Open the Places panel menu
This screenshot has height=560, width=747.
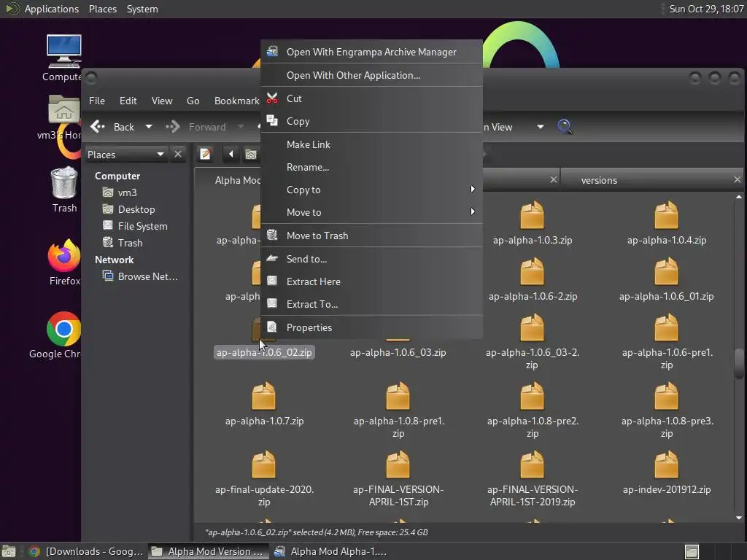pos(102,9)
